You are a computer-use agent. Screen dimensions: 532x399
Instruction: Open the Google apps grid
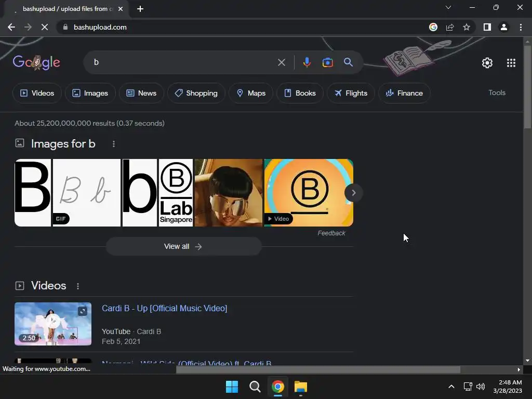point(511,63)
